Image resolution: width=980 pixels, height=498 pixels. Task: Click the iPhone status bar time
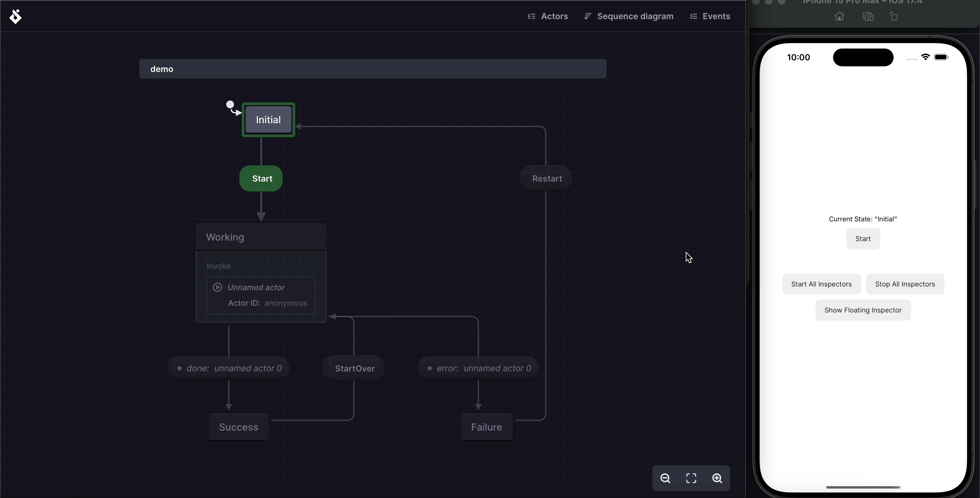coord(798,57)
